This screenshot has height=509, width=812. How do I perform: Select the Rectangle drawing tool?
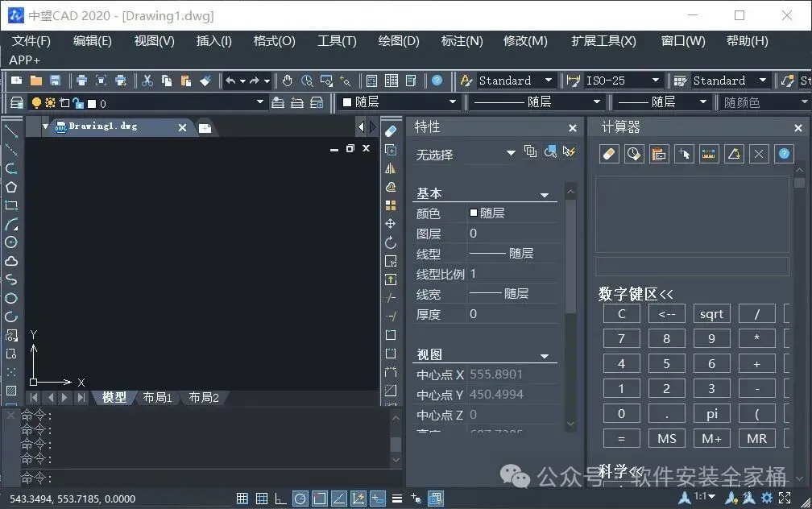11,205
